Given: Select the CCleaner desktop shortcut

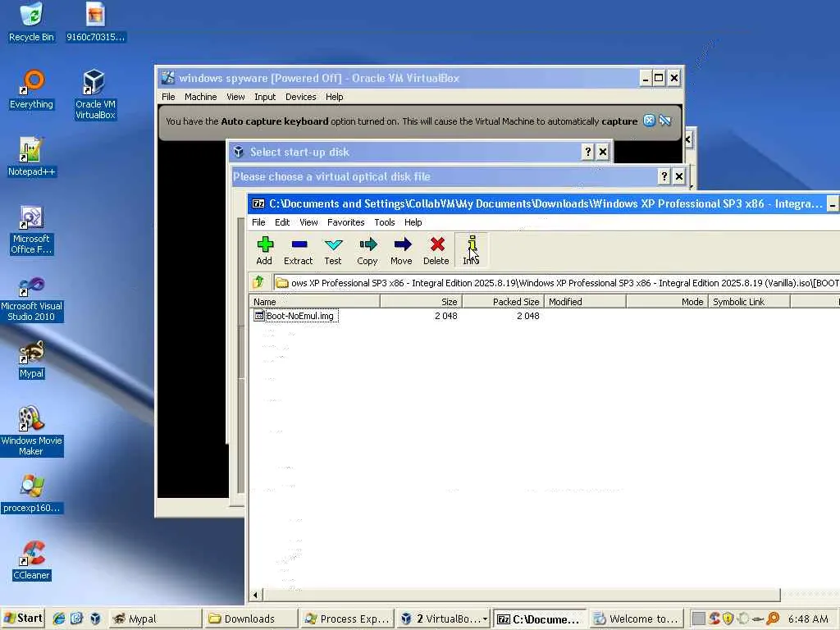Looking at the screenshot, I should click(31, 561).
